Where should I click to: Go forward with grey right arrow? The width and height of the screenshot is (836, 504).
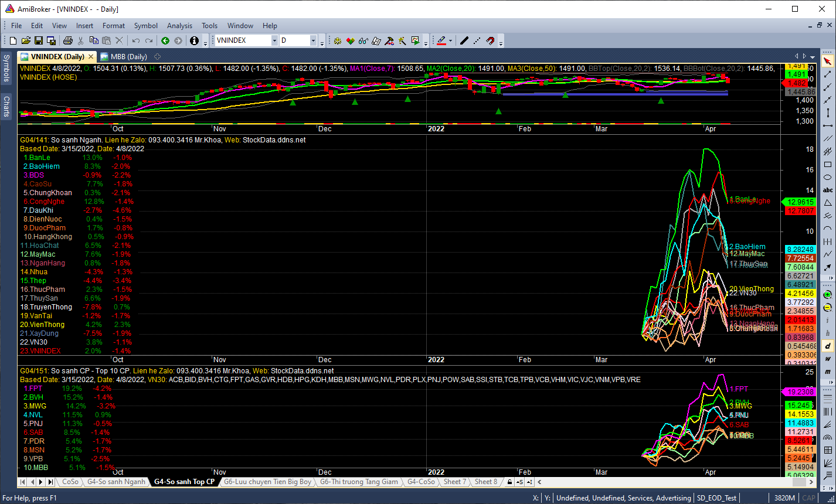point(178,40)
